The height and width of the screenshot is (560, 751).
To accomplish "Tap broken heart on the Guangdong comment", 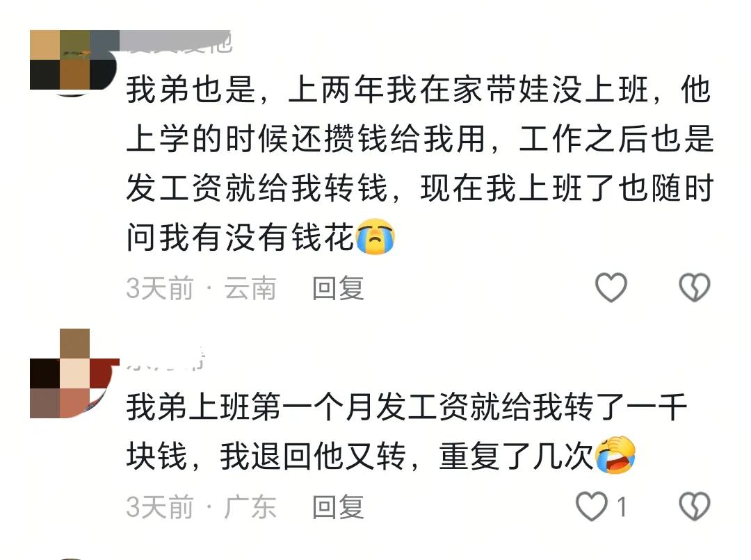I will coord(695,507).
